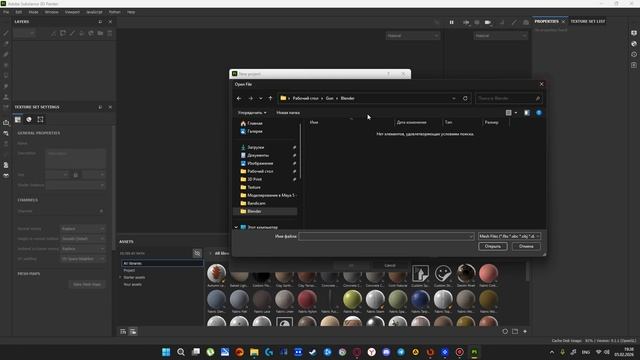The width and height of the screenshot is (640, 360).
Task: Open the Python menu
Action: point(115,12)
